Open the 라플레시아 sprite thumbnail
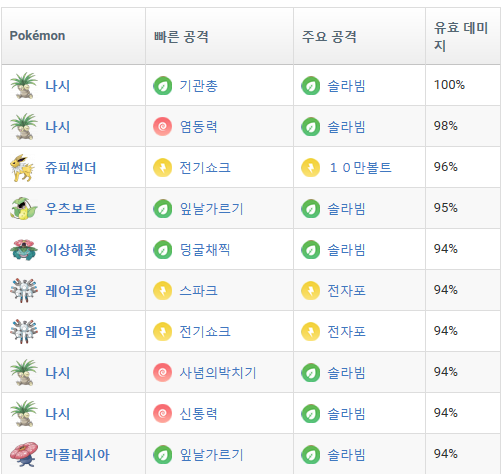This screenshot has width=502, height=474. coord(24,454)
